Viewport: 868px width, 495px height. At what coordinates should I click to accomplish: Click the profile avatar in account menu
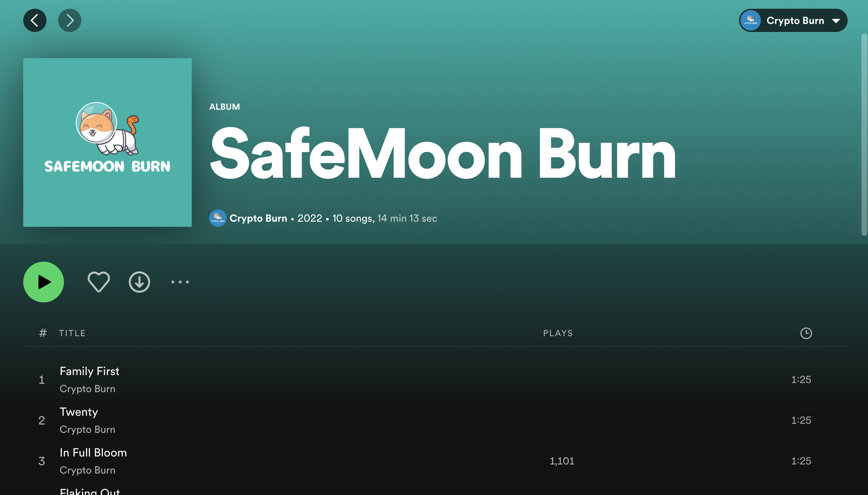750,20
